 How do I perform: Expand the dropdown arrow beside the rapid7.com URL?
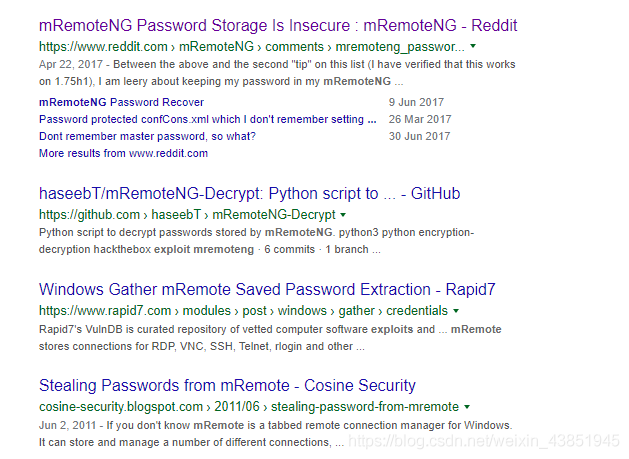pyautogui.click(x=455, y=311)
